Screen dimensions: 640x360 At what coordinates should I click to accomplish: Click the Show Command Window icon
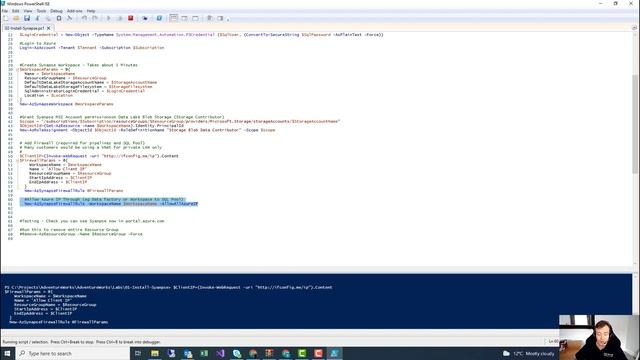pos(210,18)
